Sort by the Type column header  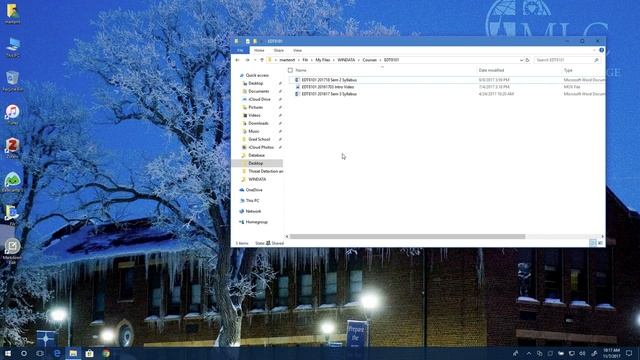568,70
